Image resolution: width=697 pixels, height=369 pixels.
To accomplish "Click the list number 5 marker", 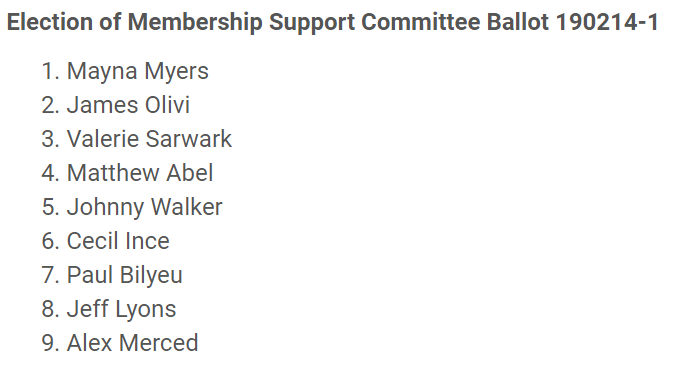I will (x=51, y=207).
